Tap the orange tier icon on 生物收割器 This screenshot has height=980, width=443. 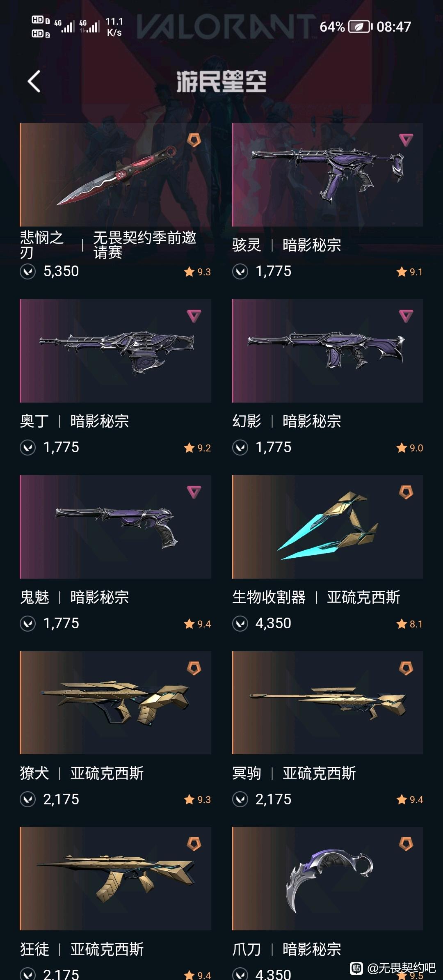(x=406, y=492)
